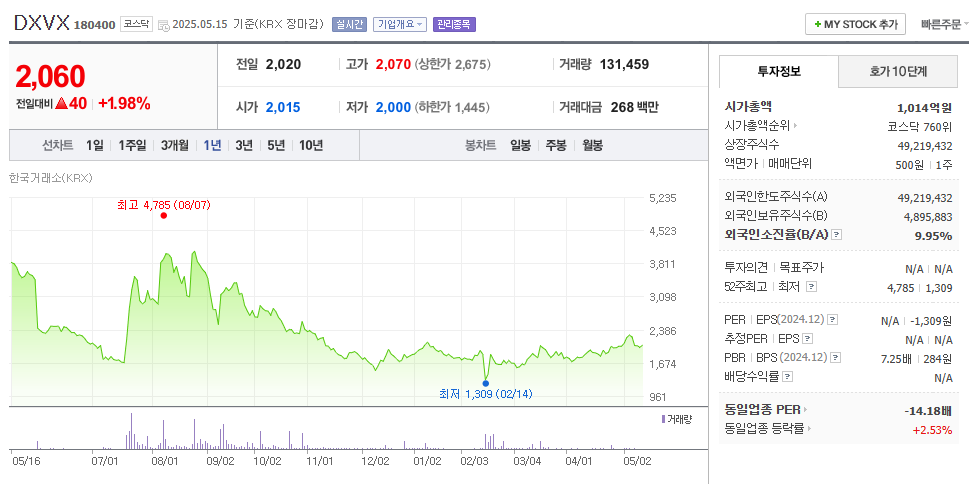
Task: Click the MY STOCK 추가 button
Action: [855, 24]
